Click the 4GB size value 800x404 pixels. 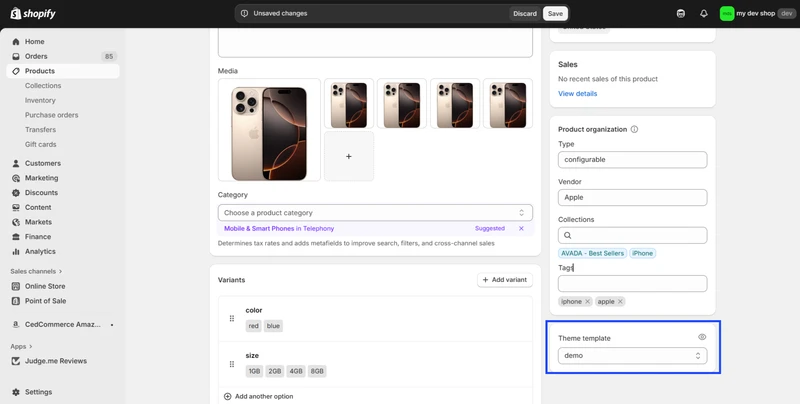coord(296,371)
